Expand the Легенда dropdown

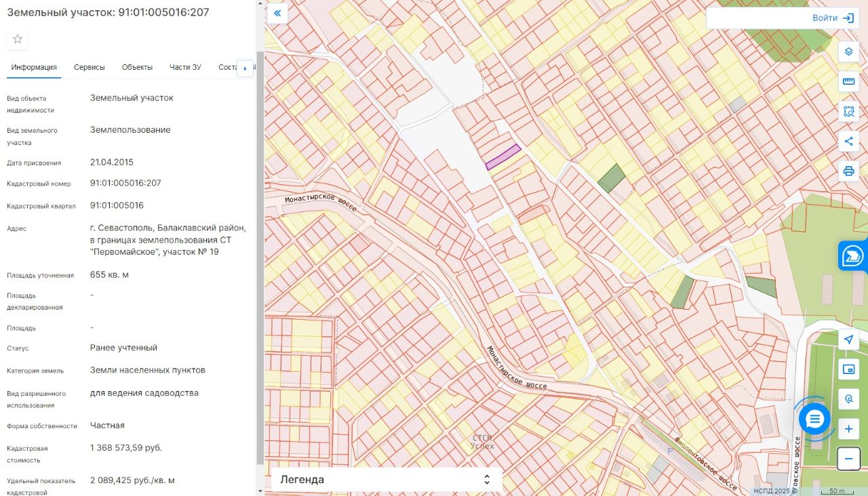click(386, 480)
